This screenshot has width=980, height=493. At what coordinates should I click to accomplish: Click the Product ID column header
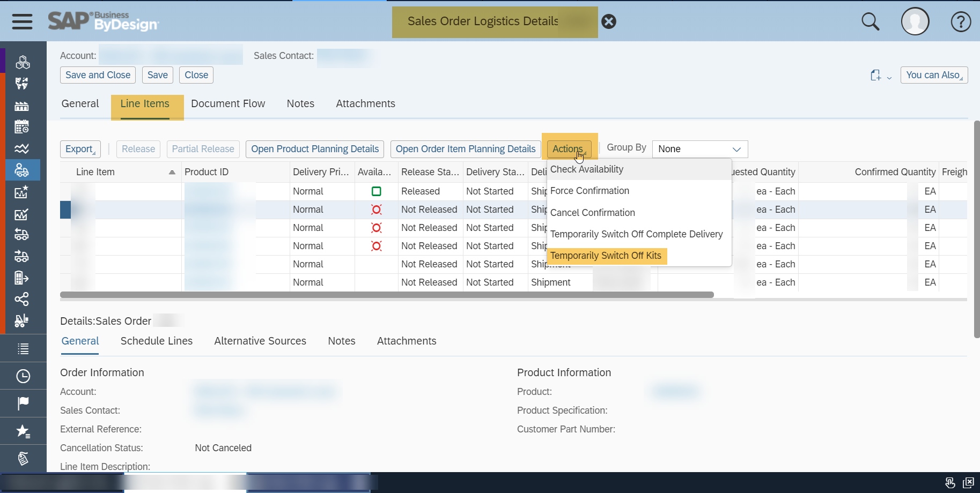[x=235, y=172]
